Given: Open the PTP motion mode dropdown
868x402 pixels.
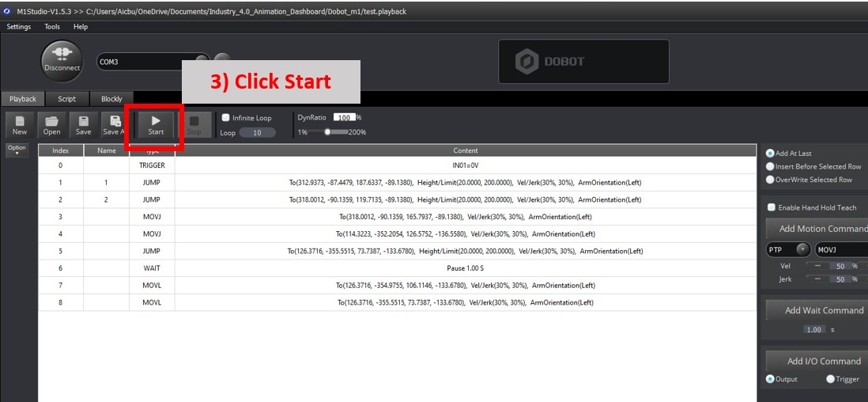Looking at the screenshot, I should pos(789,249).
